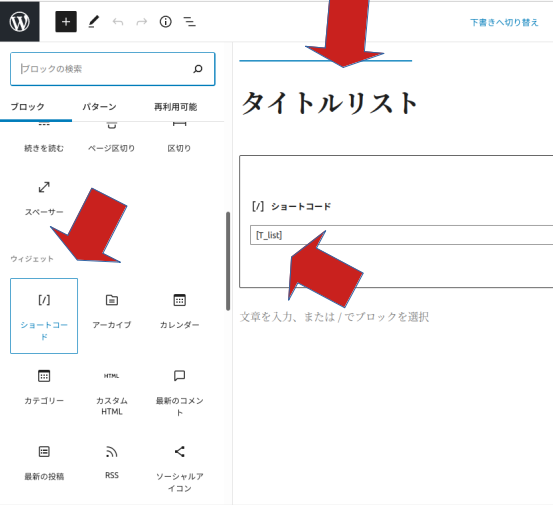
Task: Insert the ショートコード block
Action: 44,316
